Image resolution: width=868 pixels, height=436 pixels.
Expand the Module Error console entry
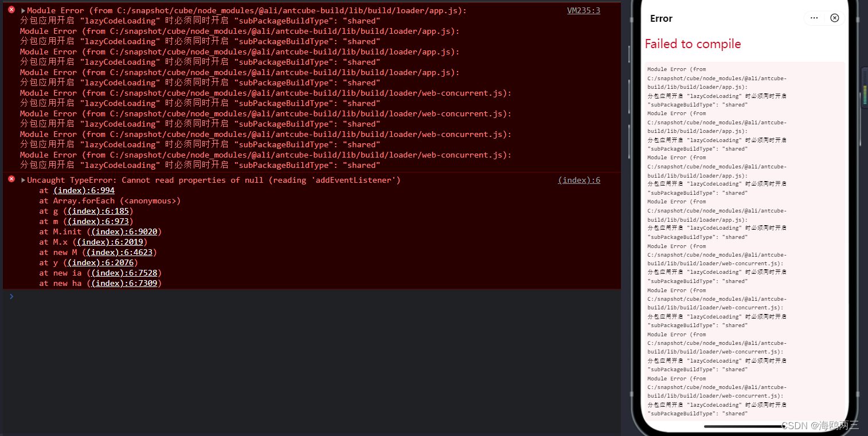click(24, 10)
